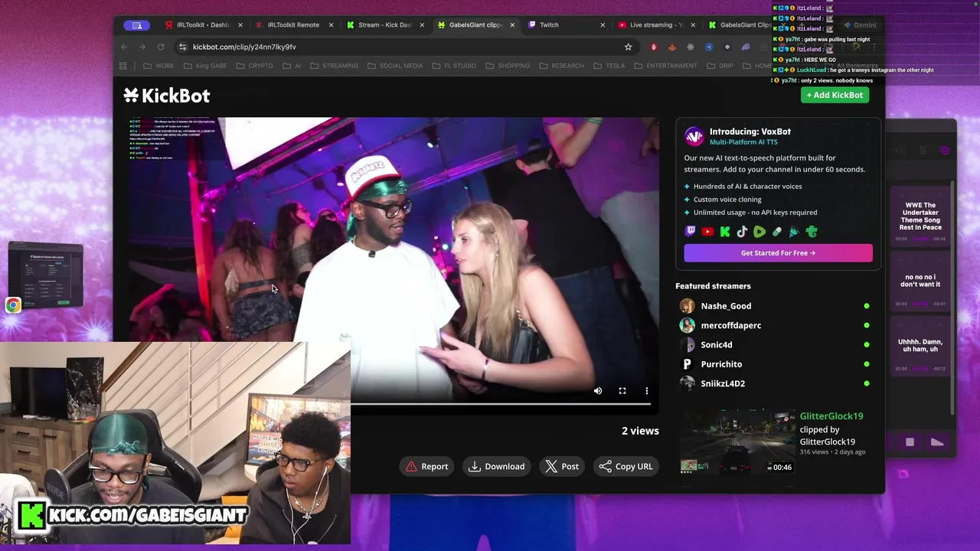Open Nashe_Good's avatar

click(x=688, y=306)
